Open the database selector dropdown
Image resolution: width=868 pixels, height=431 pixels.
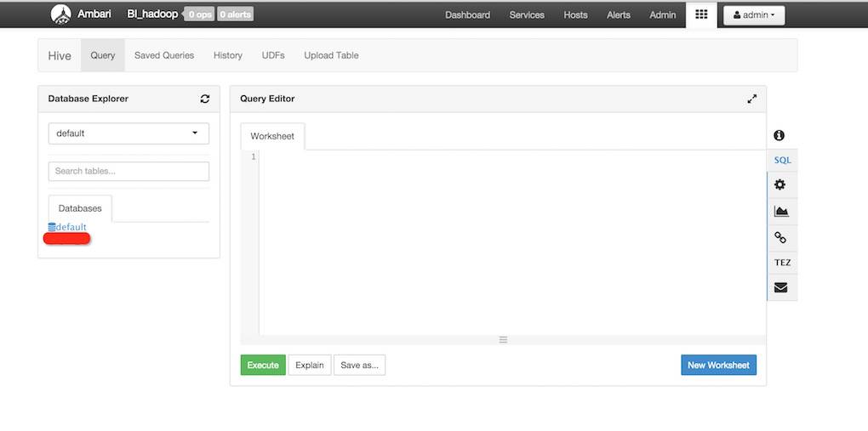point(128,133)
